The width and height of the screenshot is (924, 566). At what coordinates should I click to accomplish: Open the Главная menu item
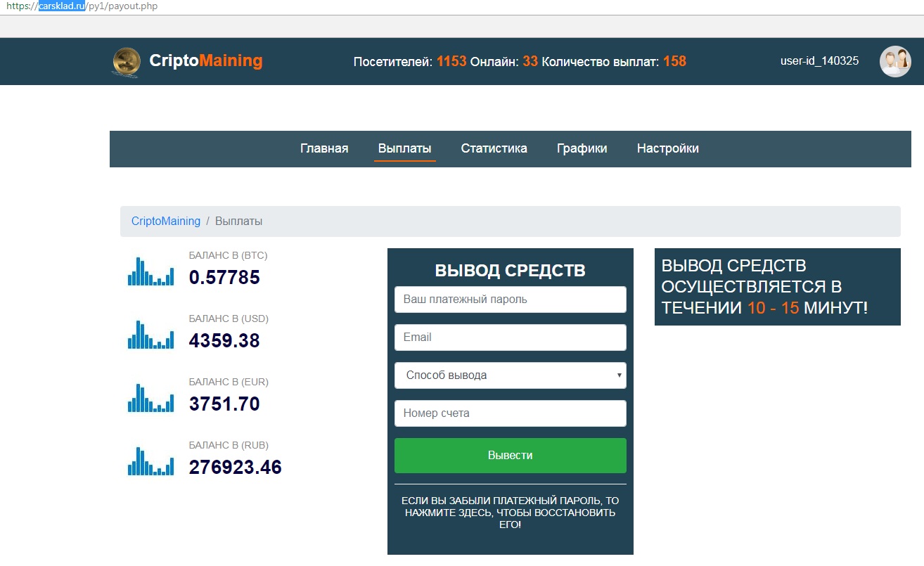(324, 148)
